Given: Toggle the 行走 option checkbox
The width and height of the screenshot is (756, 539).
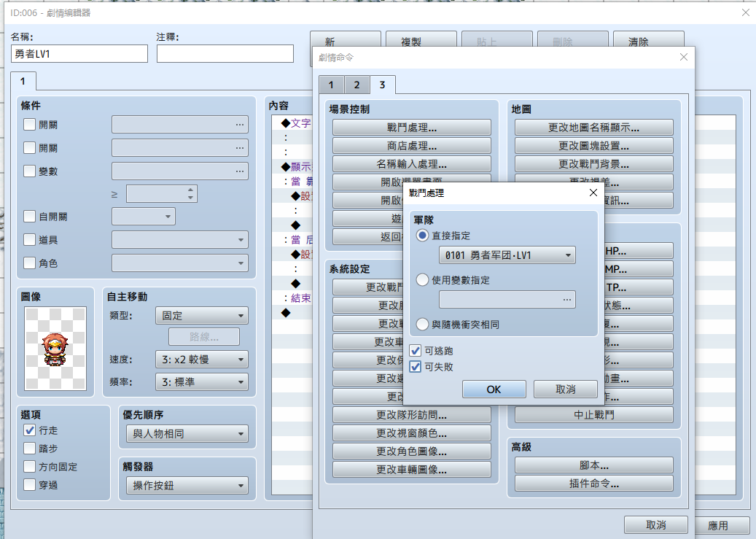Looking at the screenshot, I should [29, 430].
